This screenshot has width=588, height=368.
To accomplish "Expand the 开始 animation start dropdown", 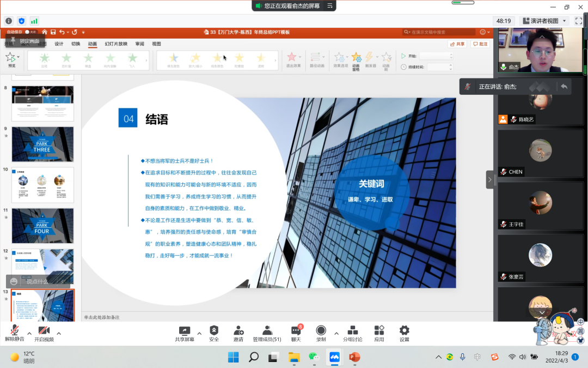I will click(x=451, y=55).
